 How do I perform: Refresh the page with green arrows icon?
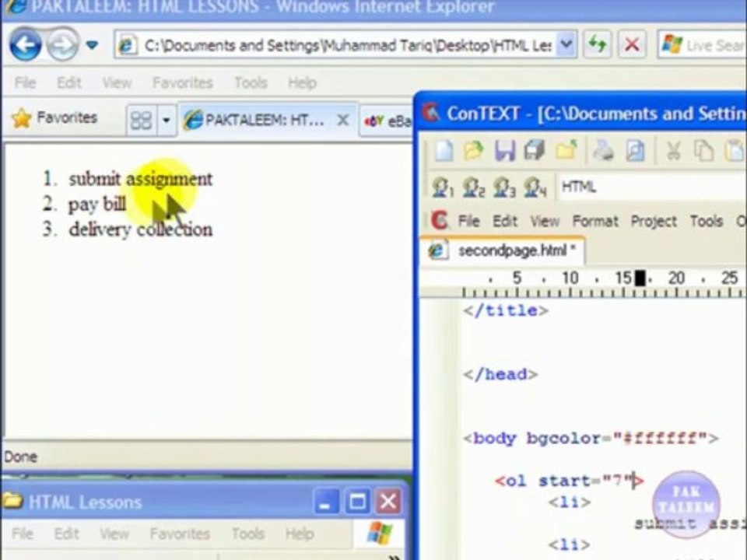coord(598,45)
